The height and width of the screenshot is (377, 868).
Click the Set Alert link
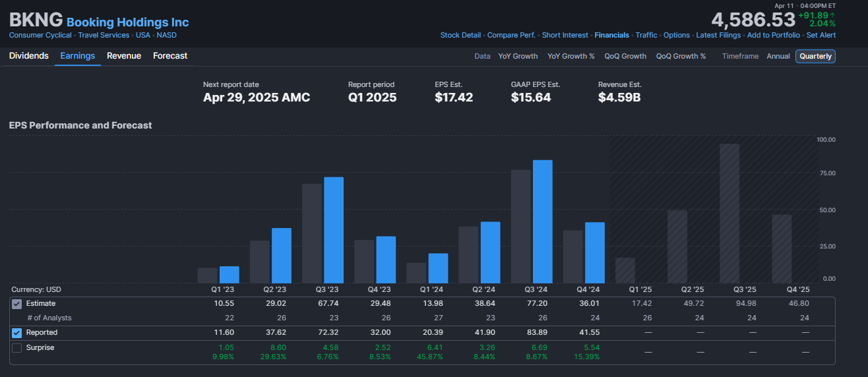click(821, 35)
